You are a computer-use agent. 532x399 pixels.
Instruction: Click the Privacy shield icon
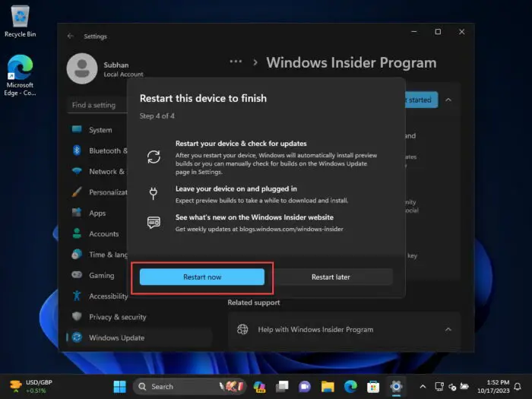point(77,317)
